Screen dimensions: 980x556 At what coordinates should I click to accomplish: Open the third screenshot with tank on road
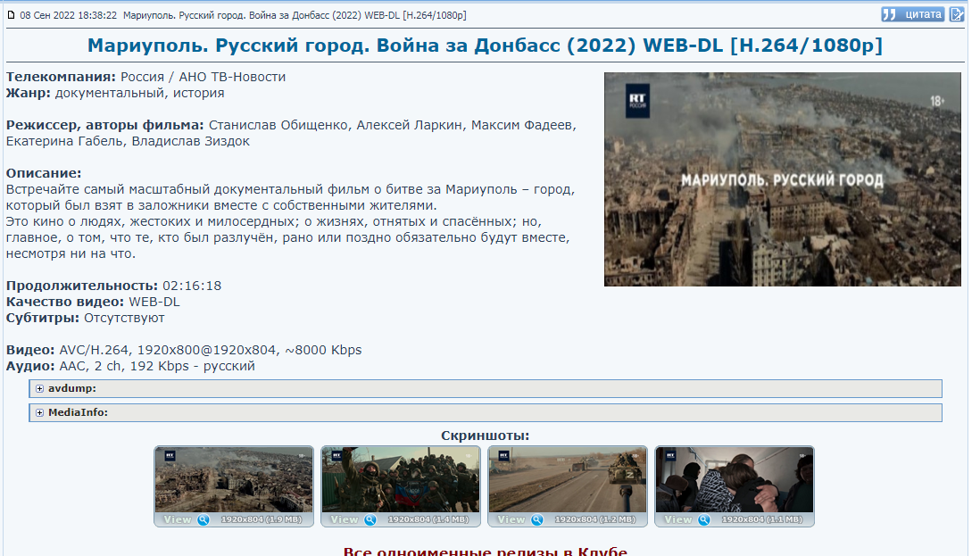[x=568, y=480]
